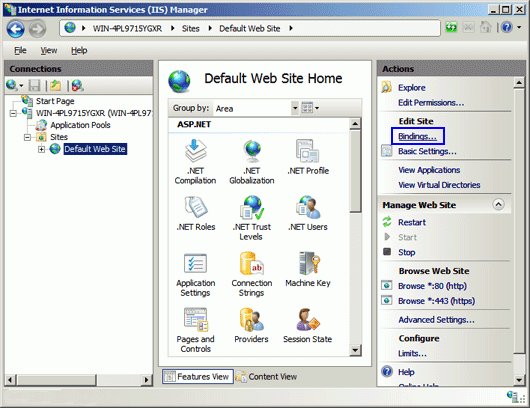Image resolution: width=530 pixels, height=408 pixels.
Task: Open the Machine Key feature icon
Action: click(x=308, y=269)
